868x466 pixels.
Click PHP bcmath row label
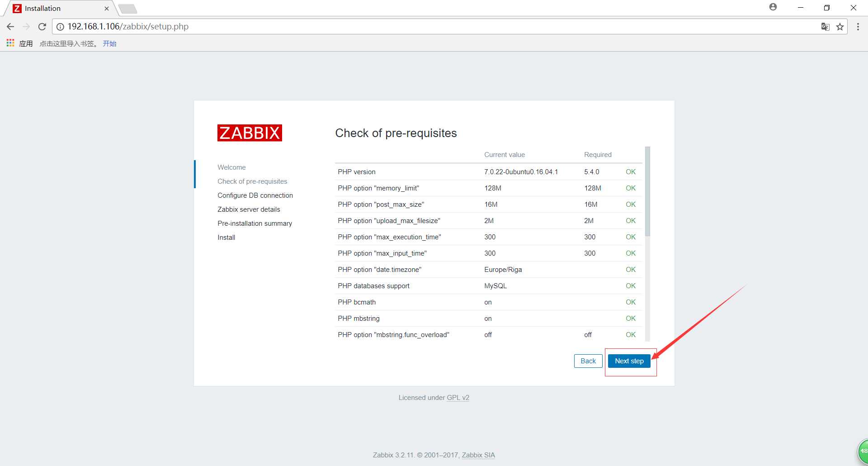pyautogui.click(x=356, y=302)
